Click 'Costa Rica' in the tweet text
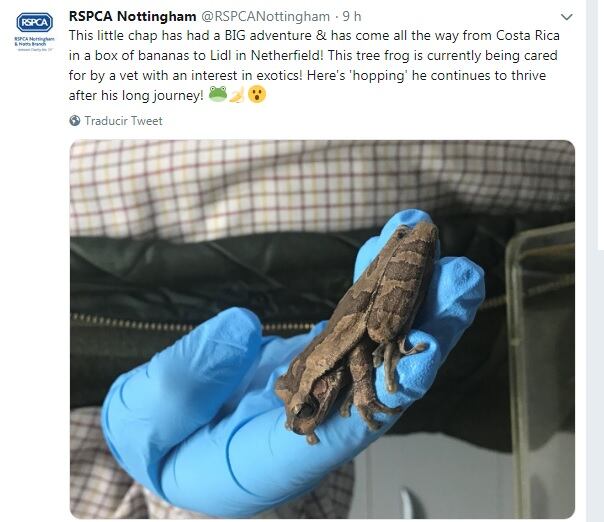Image resolution: width=604 pixels, height=522 pixels. (540, 36)
